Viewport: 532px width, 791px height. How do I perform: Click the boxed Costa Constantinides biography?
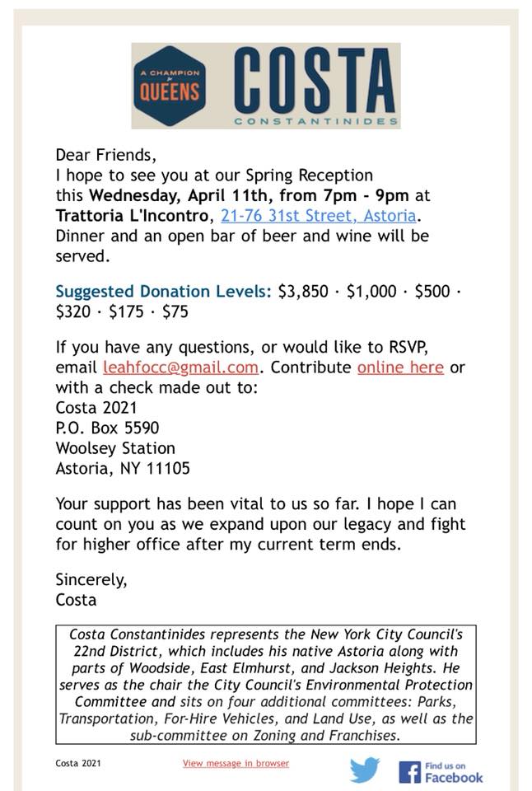click(266, 685)
